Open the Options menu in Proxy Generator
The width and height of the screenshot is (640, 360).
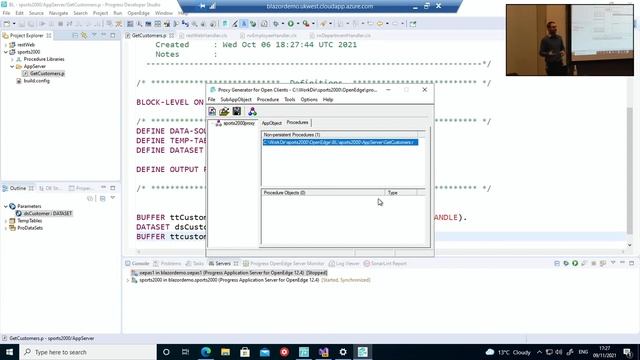[309, 100]
